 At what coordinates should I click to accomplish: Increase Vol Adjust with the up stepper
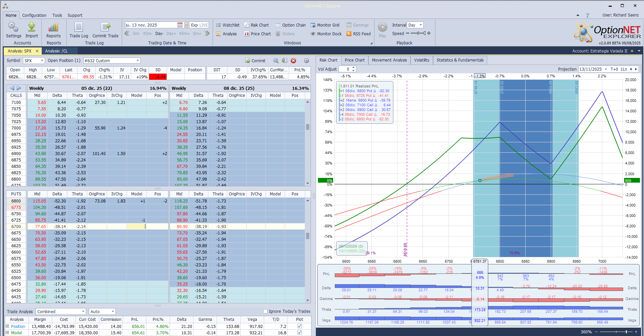pos(354,68)
